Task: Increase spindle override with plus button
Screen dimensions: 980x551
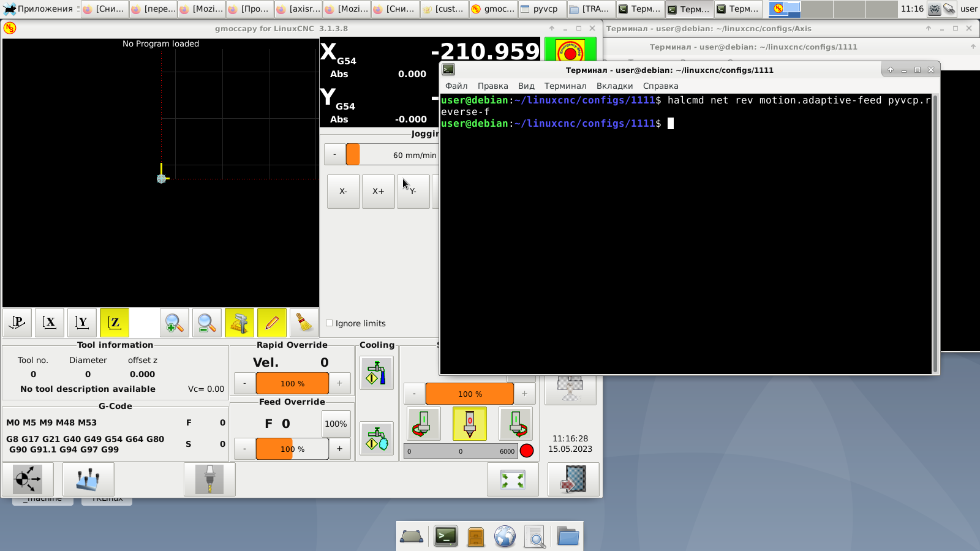Action: click(524, 394)
